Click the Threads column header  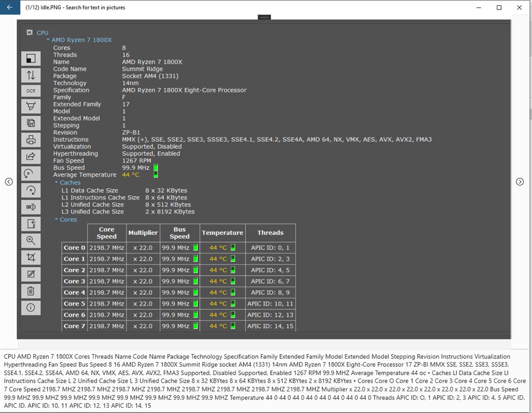point(270,233)
